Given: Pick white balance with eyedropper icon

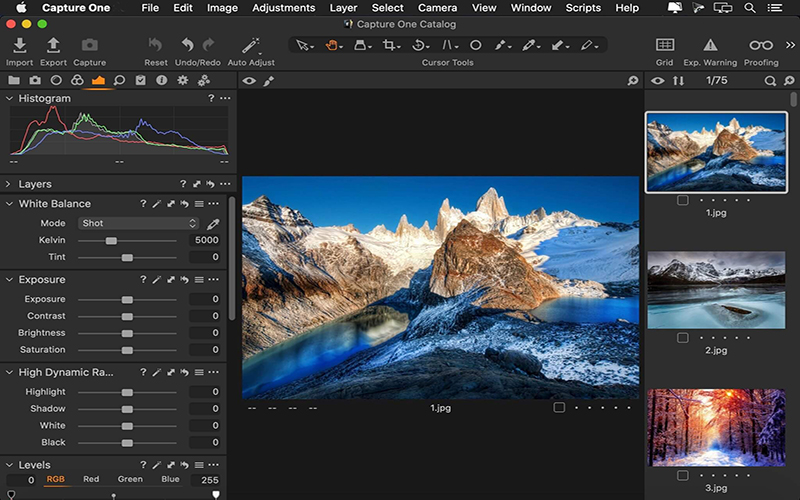Looking at the screenshot, I should tap(212, 224).
